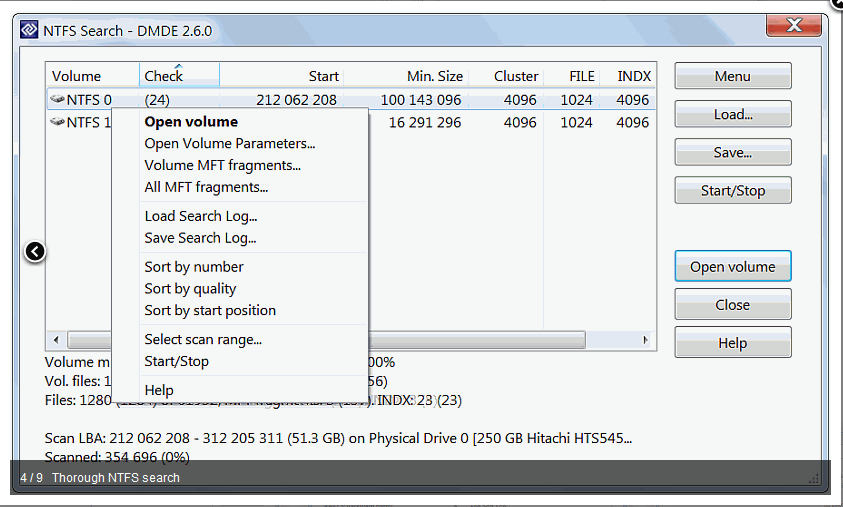Click the Menu button
This screenshot has height=507, width=843.
point(732,76)
